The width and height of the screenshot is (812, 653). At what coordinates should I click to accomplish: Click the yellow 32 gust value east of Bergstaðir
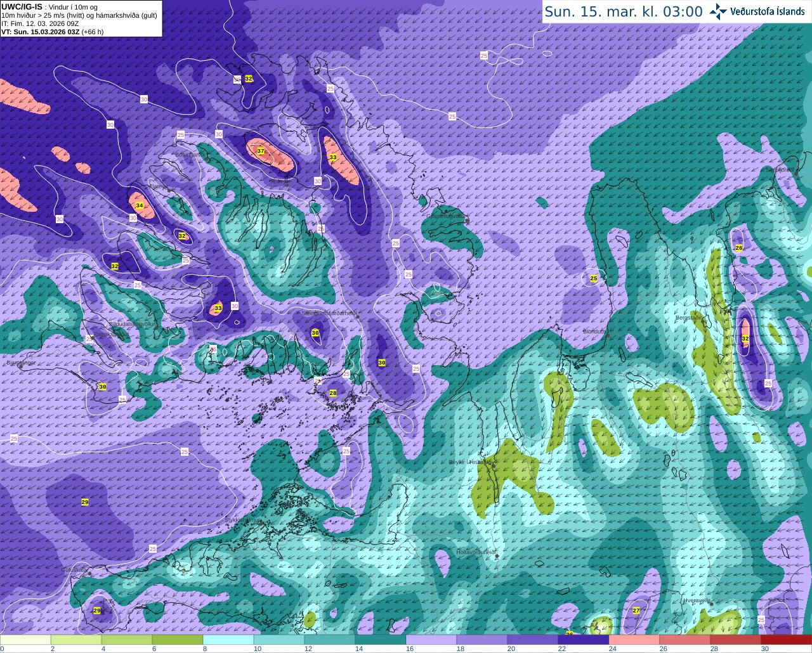click(745, 339)
